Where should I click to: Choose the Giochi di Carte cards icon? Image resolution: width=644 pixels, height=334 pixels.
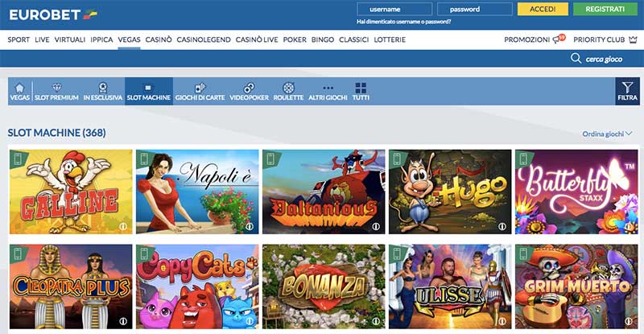pos(200,88)
